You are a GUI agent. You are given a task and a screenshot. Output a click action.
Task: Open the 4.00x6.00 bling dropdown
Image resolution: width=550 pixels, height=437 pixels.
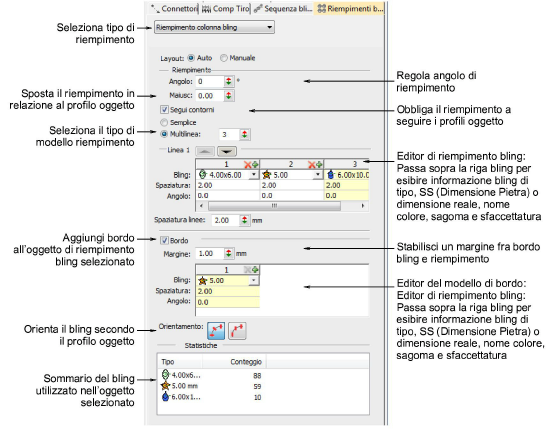[x=254, y=175]
